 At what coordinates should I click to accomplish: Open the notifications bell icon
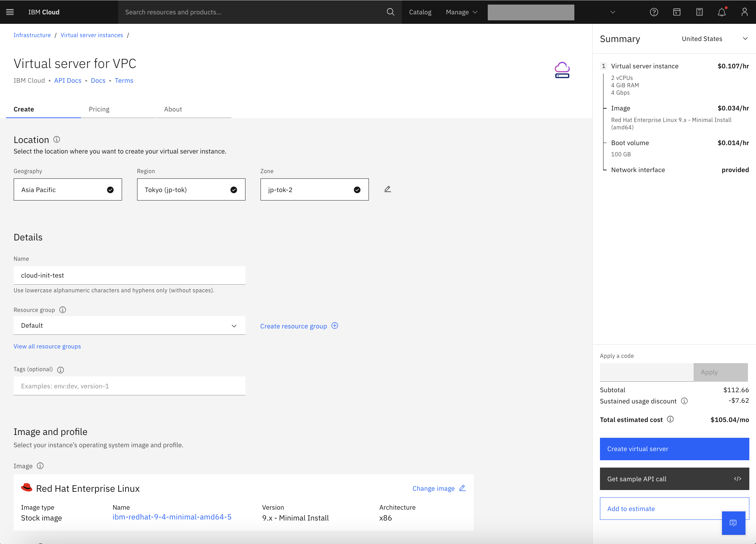(722, 12)
